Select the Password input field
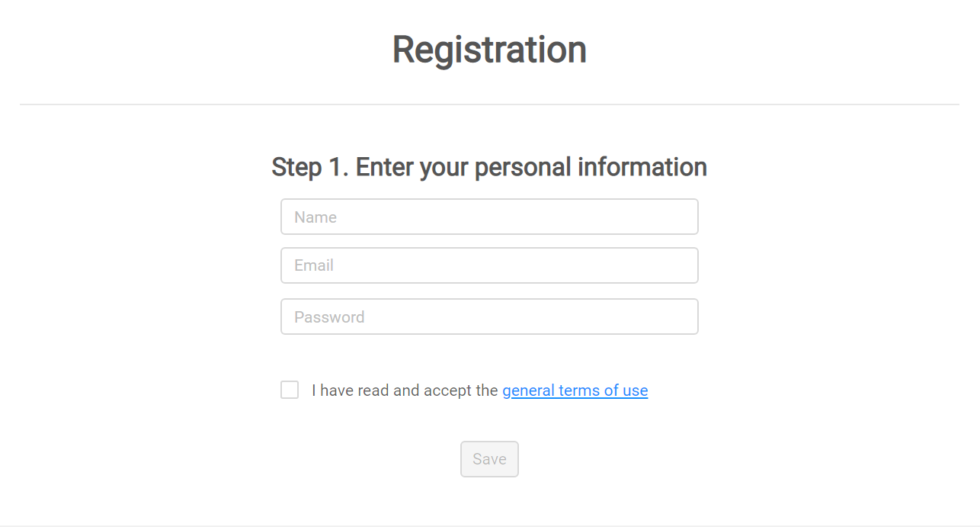 (489, 317)
